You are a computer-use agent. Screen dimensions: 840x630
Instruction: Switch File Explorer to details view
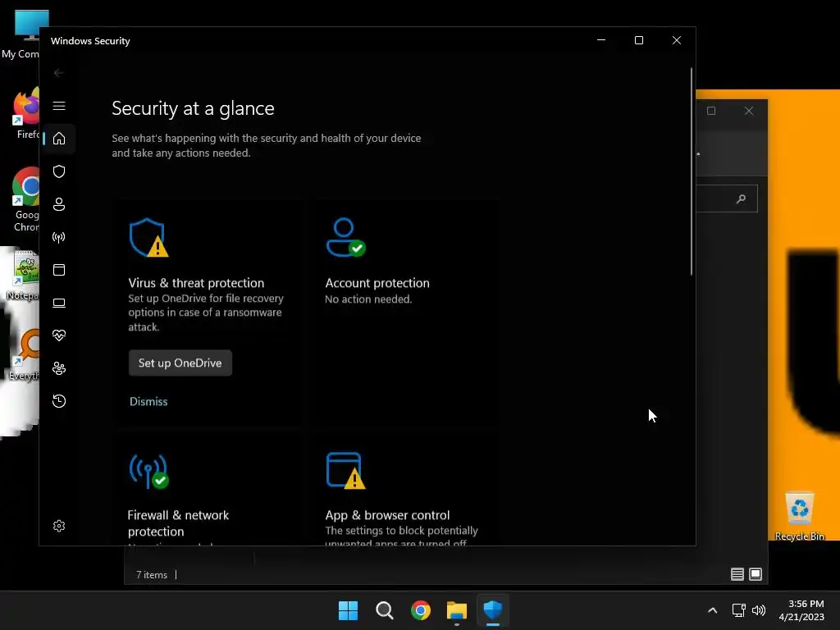tap(737, 574)
